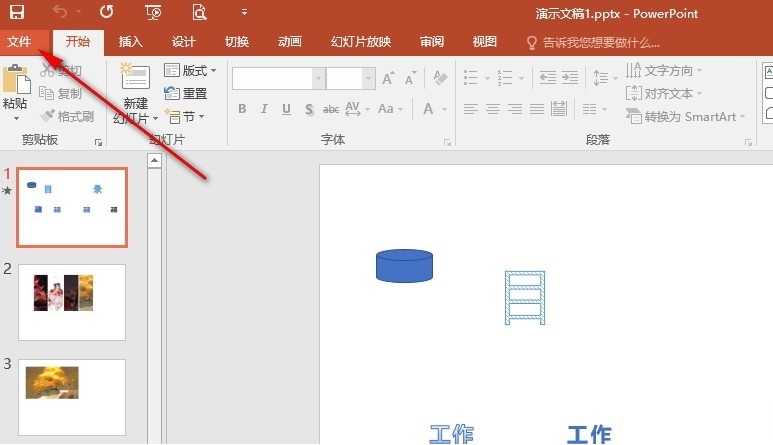Select slide 2 thumbnail in panel
Screen dimensions: 773x445
(72, 302)
